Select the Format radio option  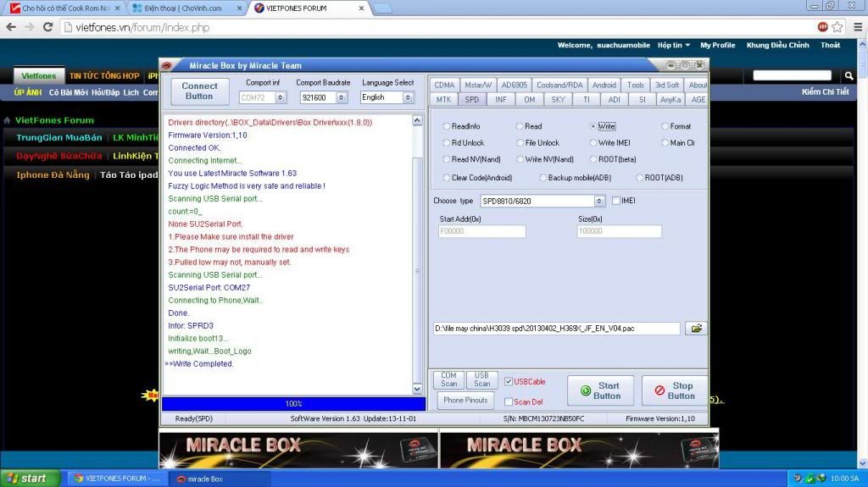665,126
